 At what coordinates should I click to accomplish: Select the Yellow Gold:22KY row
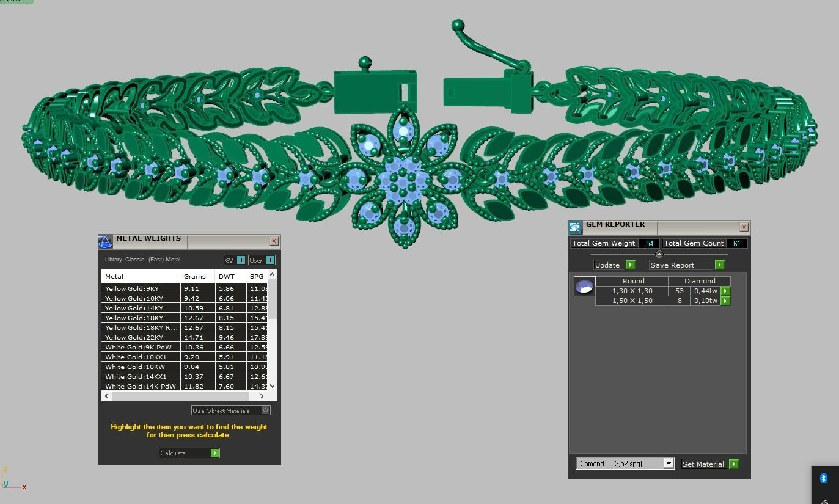click(x=185, y=337)
